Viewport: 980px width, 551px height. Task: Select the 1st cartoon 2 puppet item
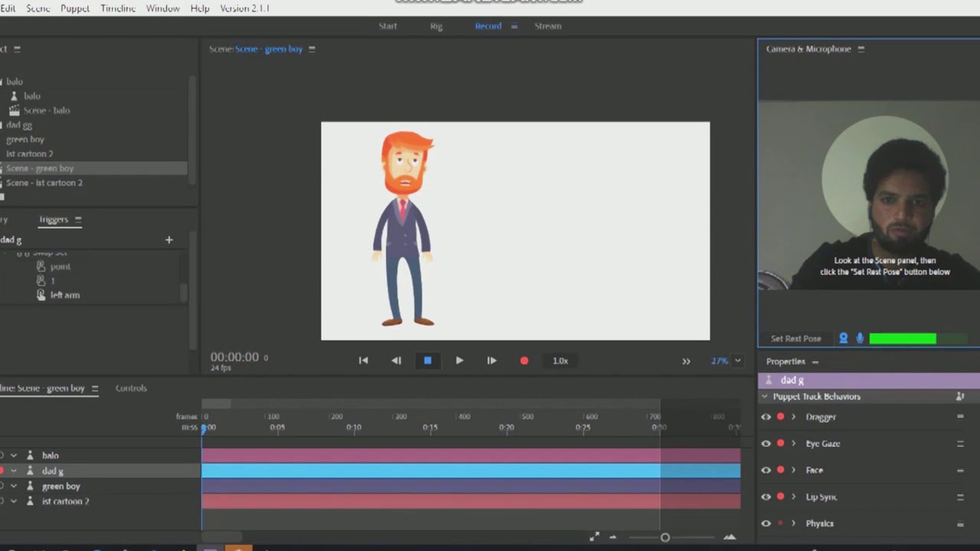[29, 154]
